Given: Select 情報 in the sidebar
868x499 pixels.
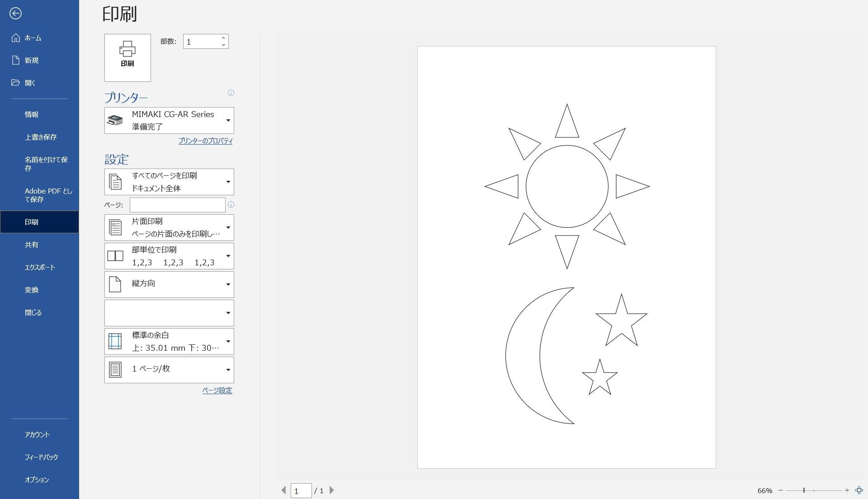Looking at the screenshot, I should tap(32, 114).
